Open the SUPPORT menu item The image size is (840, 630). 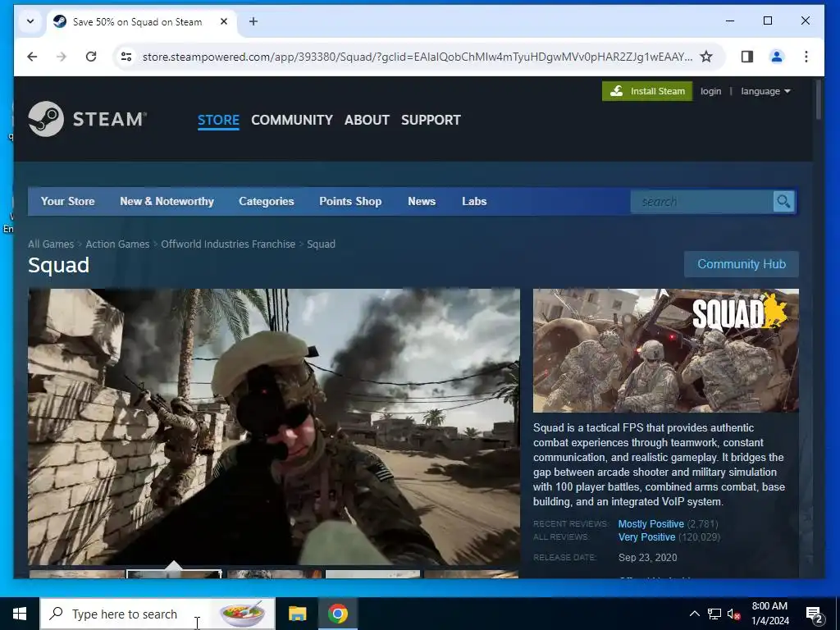tap(431, 120)
